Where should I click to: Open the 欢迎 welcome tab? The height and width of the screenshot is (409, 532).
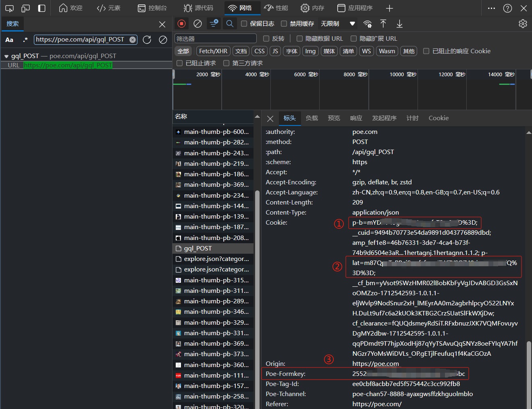click(x=71, y=8)
